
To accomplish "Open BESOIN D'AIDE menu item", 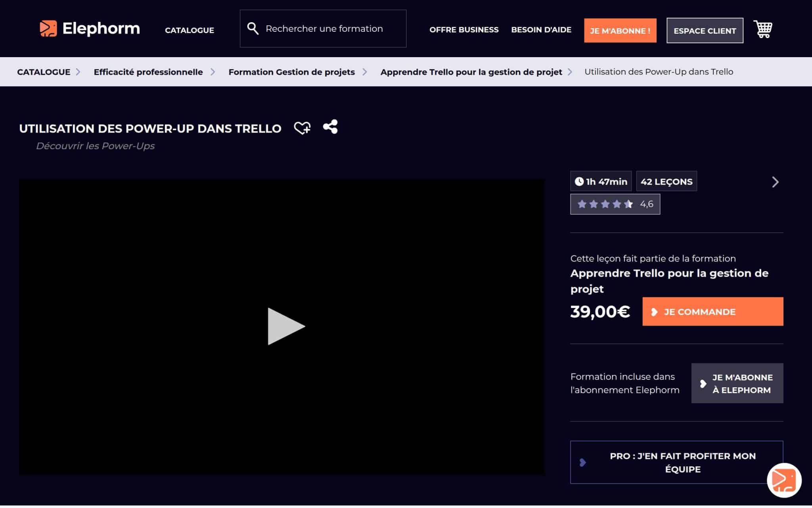I will pos(541,30).
